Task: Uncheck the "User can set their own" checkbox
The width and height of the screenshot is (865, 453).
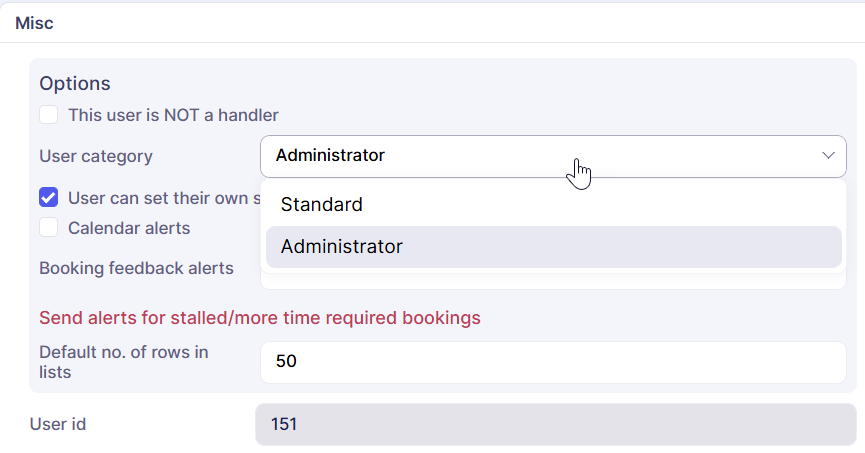Action: (x=48, y=197)
